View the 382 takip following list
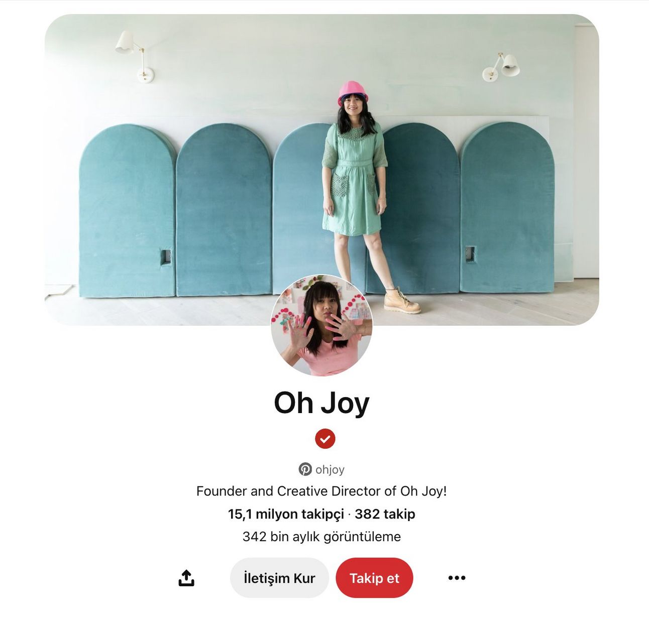Screen dimensions: 649x644 tap(385, 514)
